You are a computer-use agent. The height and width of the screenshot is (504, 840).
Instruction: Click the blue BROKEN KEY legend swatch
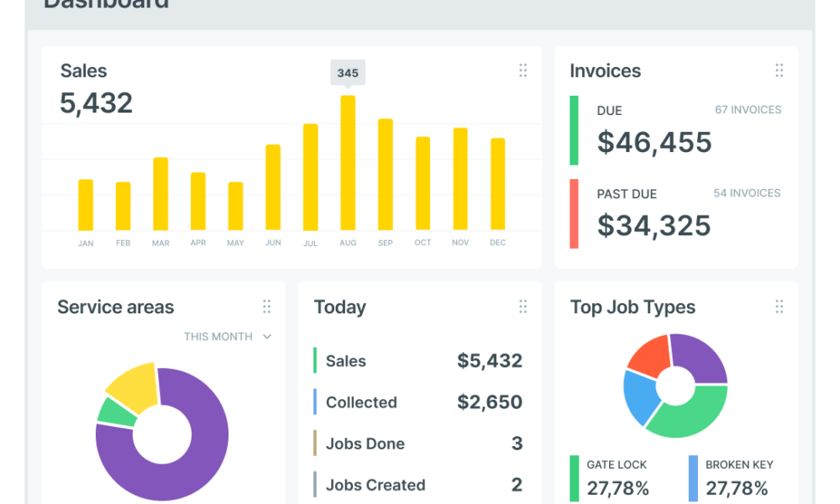point(693,478)
